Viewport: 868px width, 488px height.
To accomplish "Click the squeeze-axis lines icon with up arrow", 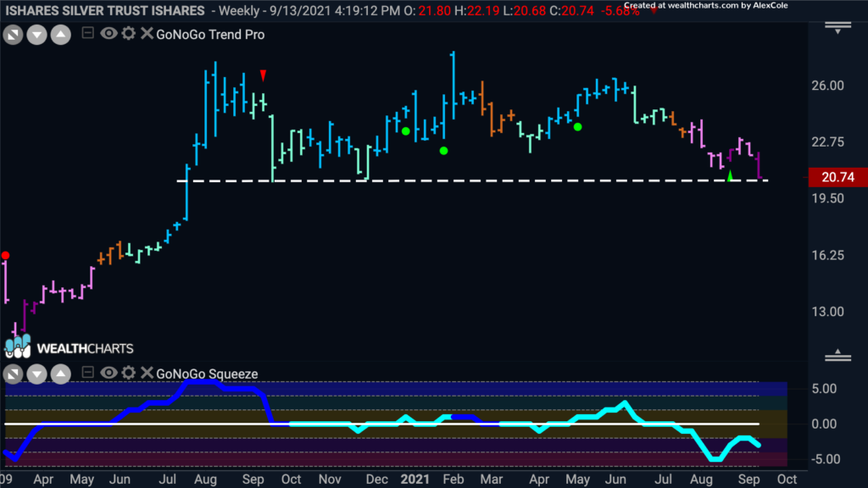I will click(x=838, y=355).
